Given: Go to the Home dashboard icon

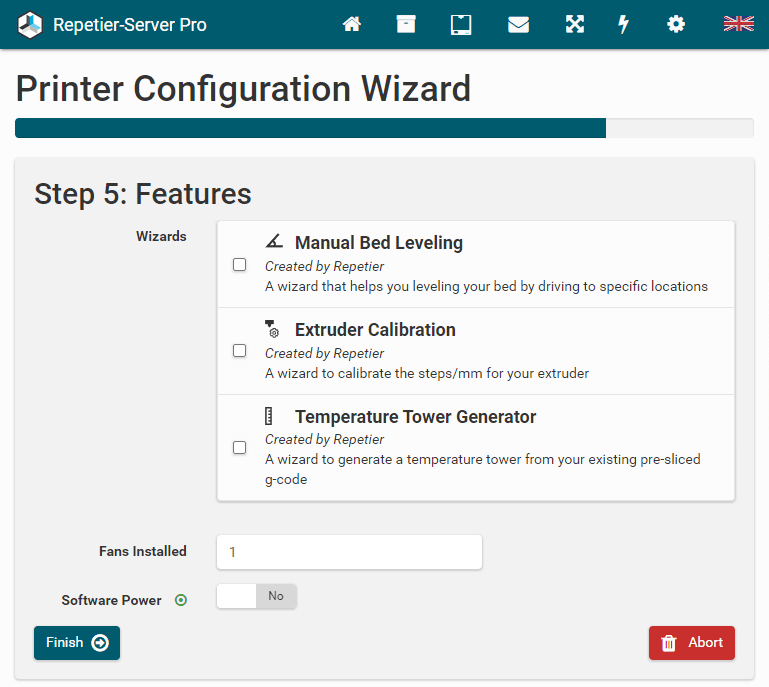Looking at the screenshot, I should (351, 24).
